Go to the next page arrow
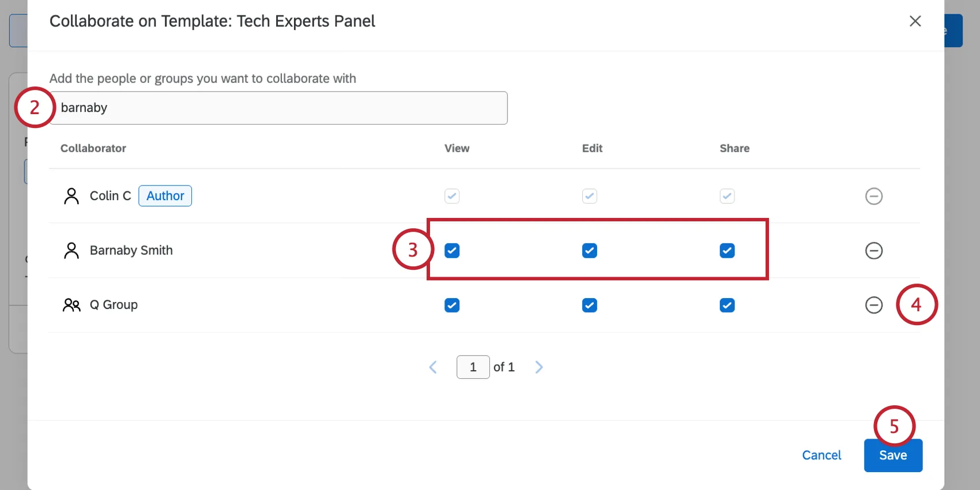The width and height of the screenshot is (980, 490). [x=539, y=367]
